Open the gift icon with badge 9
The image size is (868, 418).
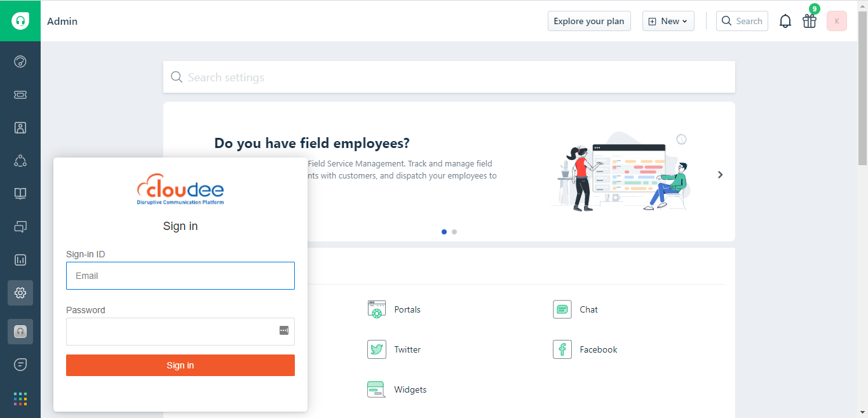(x=810, y=21)
